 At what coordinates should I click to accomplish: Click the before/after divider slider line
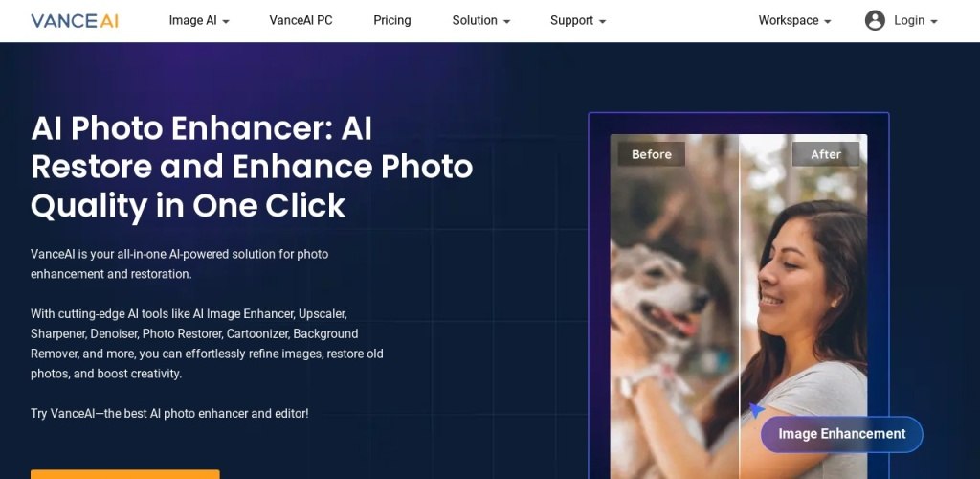740,307
